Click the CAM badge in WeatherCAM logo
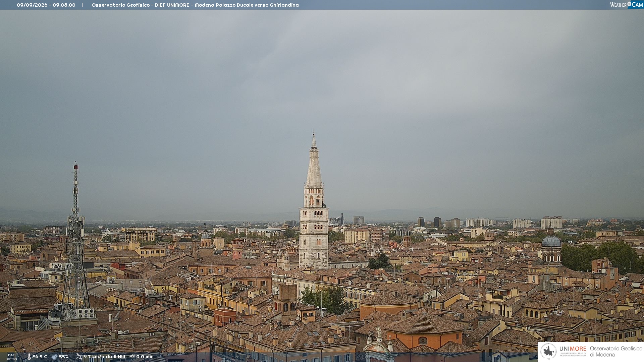 click(x=636, y=5)
